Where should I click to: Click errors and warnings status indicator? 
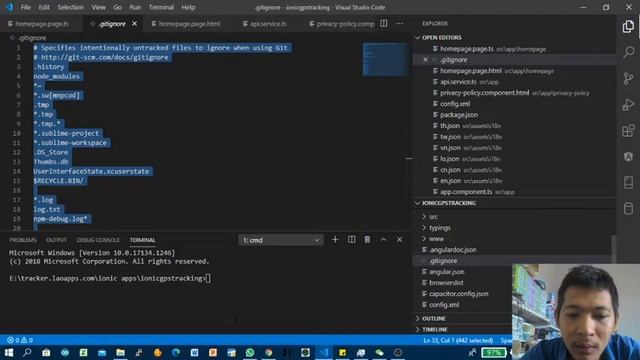[x=20, y=340]
